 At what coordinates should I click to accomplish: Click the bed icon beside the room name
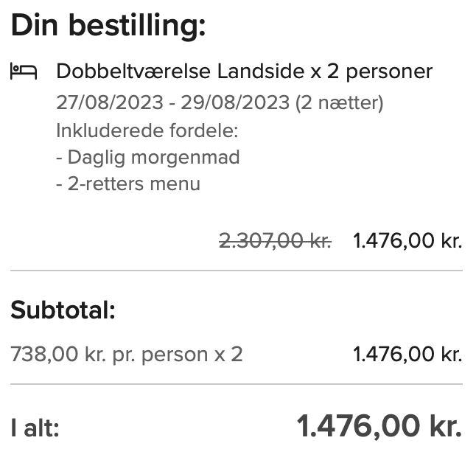pos(24,71)
